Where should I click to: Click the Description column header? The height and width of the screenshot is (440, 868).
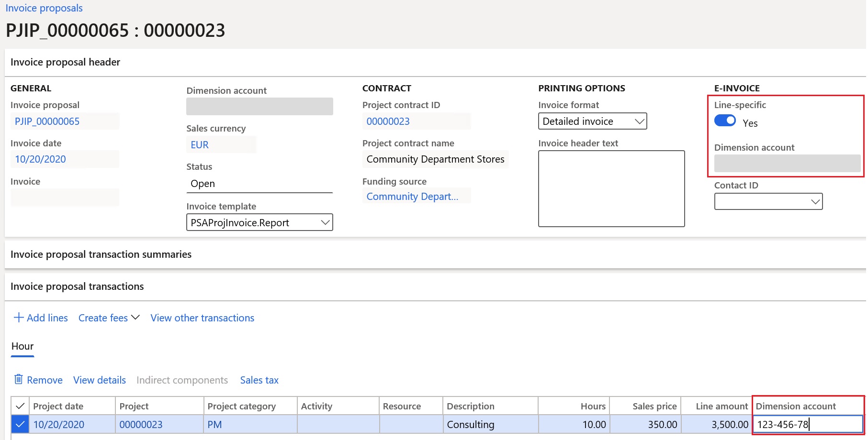click(490, 406)
